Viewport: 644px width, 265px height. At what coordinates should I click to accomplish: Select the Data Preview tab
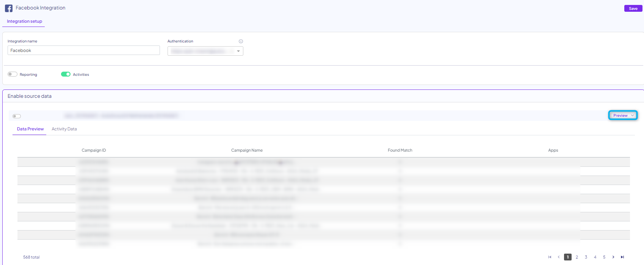tap(30, 129)
